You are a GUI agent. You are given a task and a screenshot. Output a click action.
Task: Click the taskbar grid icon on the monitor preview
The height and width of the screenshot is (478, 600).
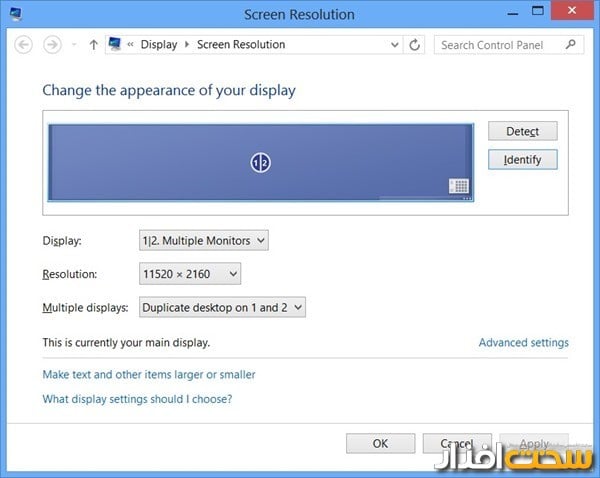click(459, 186)
